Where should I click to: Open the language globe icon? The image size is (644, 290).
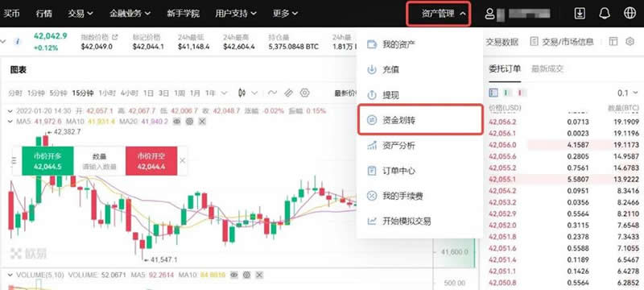pos(630,14)
